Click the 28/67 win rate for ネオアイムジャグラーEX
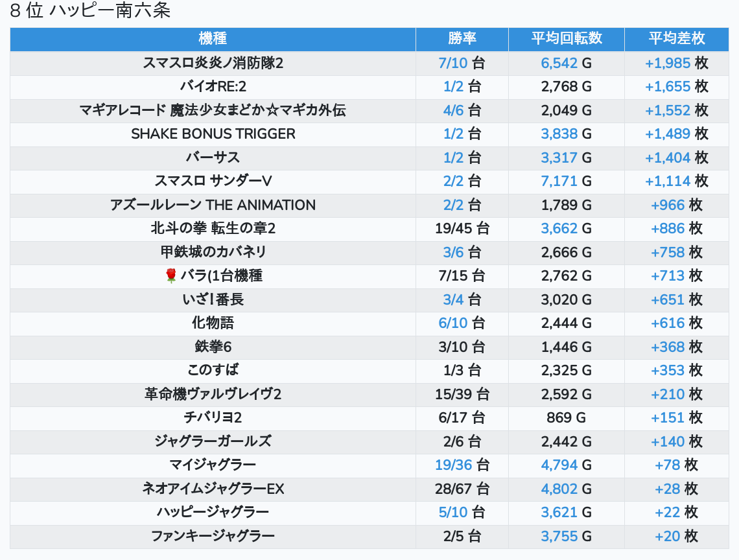Screen dimensions: 739x560 (x=453, y=489)
